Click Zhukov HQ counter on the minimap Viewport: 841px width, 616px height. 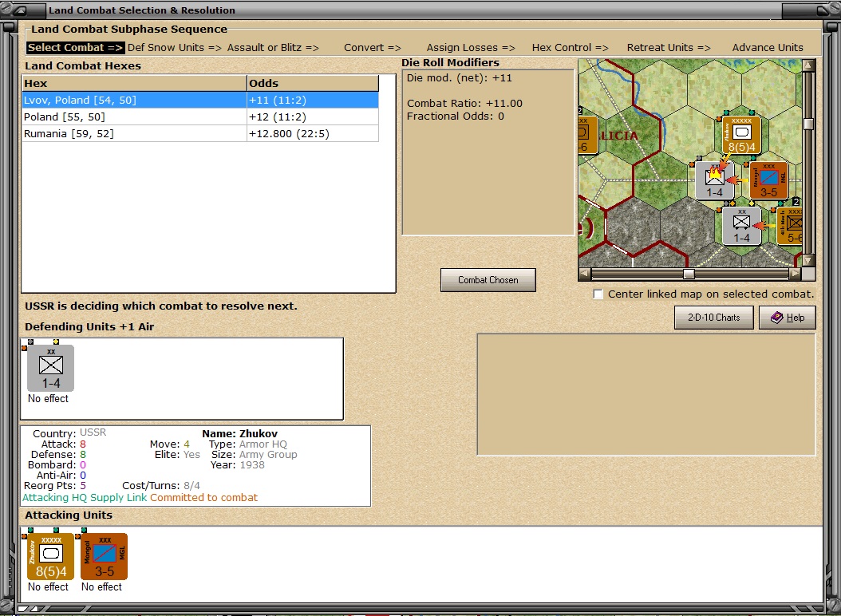(741, 135)
